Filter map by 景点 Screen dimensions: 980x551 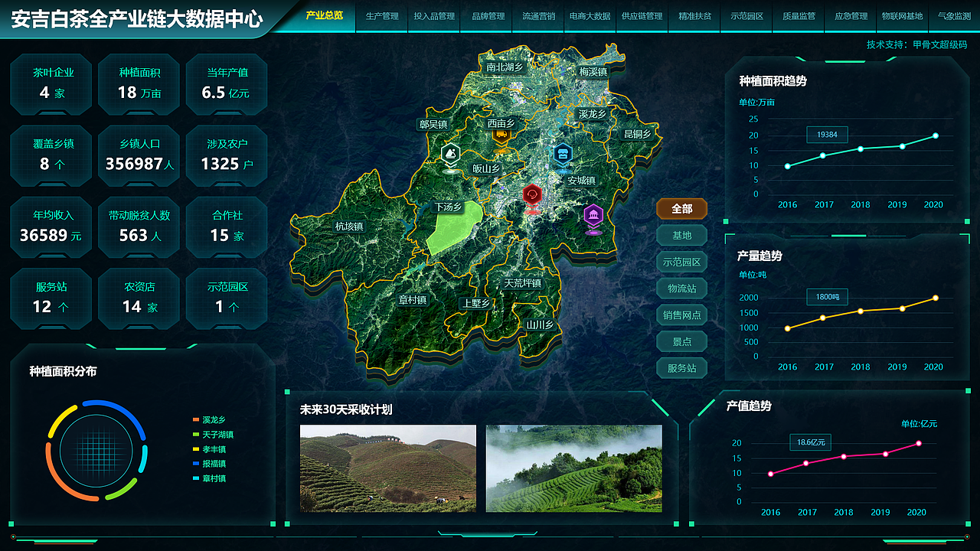681,341
